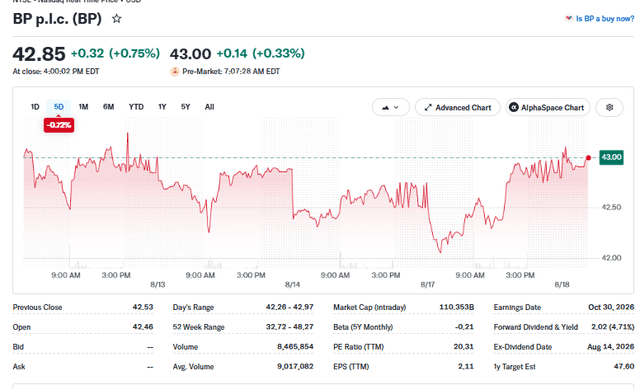Click 'Is BP a buy now?' link
The image size is (640, 389).
(605, 18)
